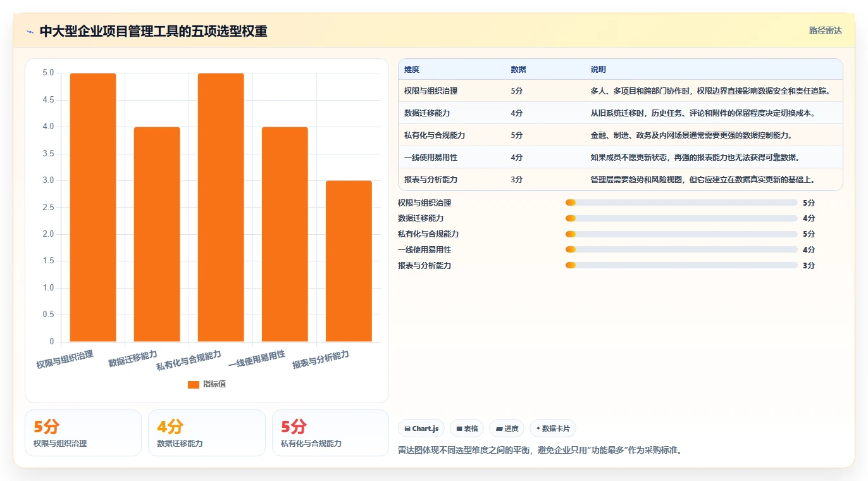This screenshot has height=481, width=868.
Task: Click the 一线使用易用性 progress bar
Action: [x=681, y=250]
